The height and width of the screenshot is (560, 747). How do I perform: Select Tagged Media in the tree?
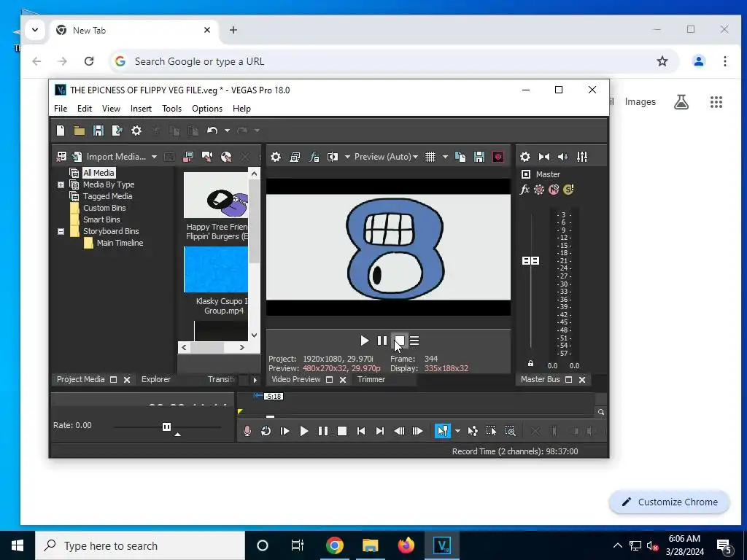(x=108, y=196)
